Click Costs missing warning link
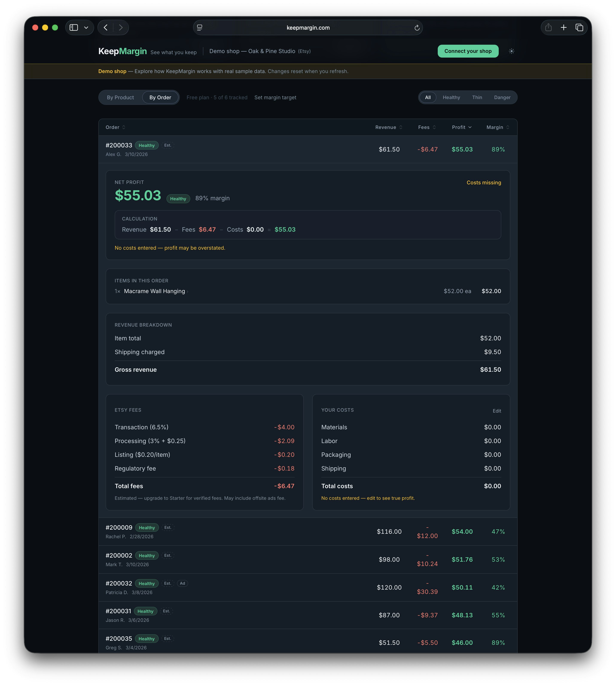Viewport: 616px width, 685px height. 484,182
